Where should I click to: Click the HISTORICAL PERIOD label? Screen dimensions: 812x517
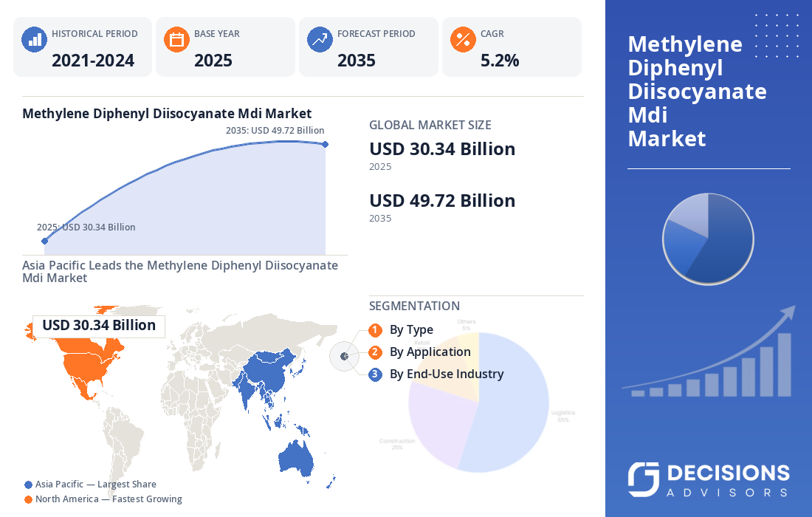pos(94,34)
